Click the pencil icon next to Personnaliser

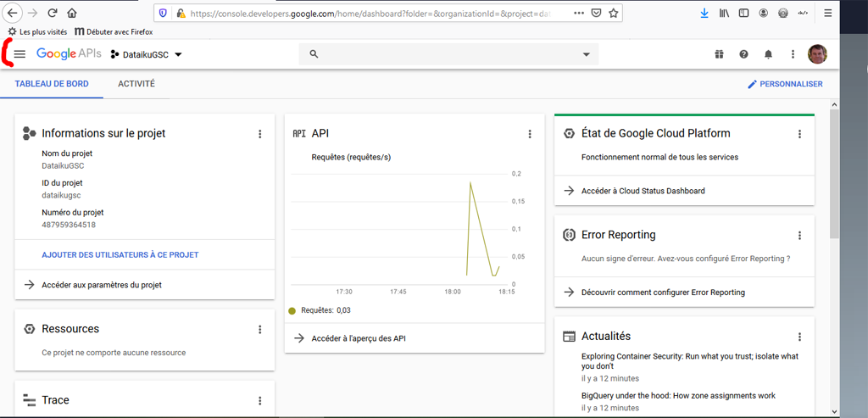(752, 84)
